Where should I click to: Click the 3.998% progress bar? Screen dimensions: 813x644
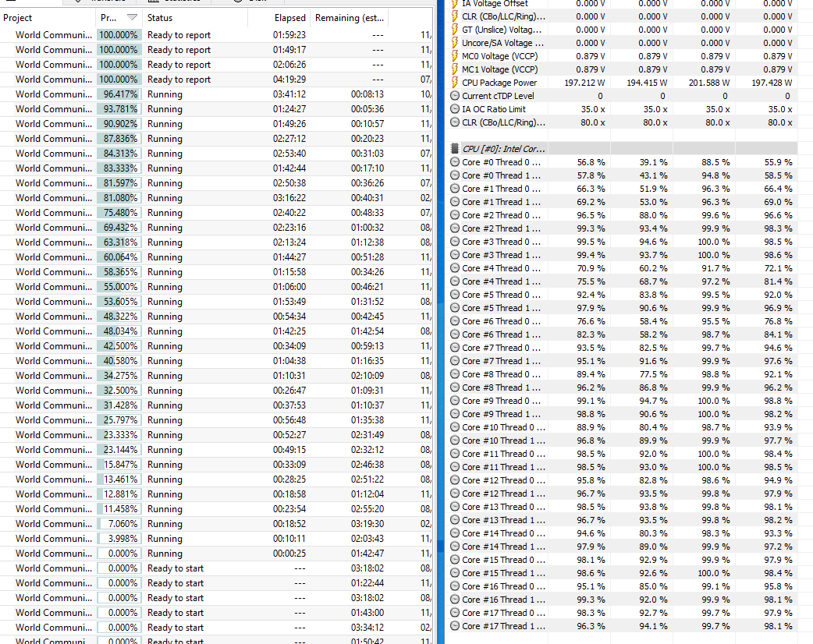click(x=119, y=538)
